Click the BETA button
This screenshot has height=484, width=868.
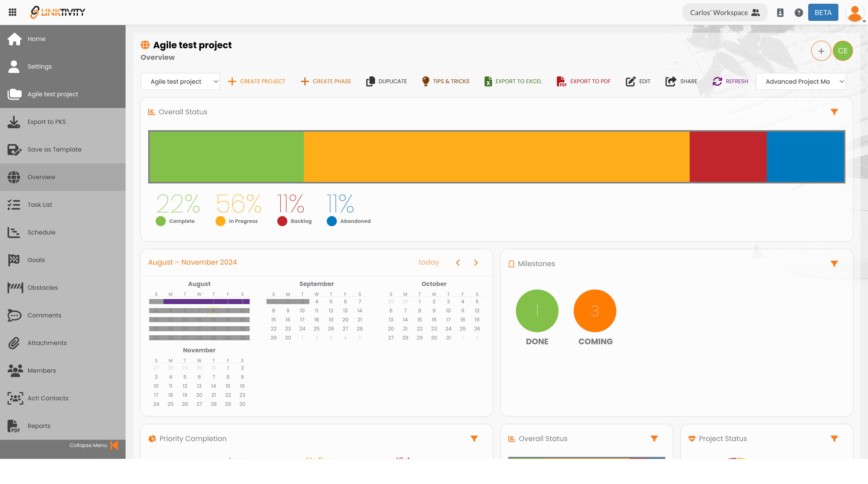pos(823,13)
